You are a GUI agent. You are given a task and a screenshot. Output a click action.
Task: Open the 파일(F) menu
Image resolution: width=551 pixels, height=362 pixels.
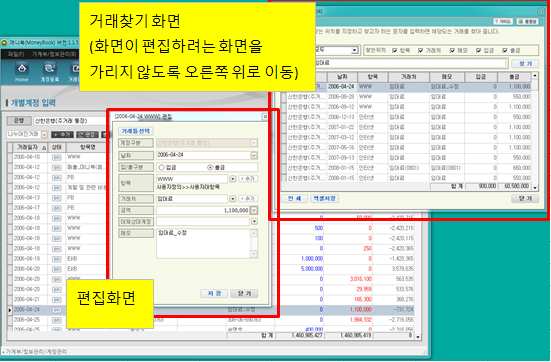coord(17,54)
